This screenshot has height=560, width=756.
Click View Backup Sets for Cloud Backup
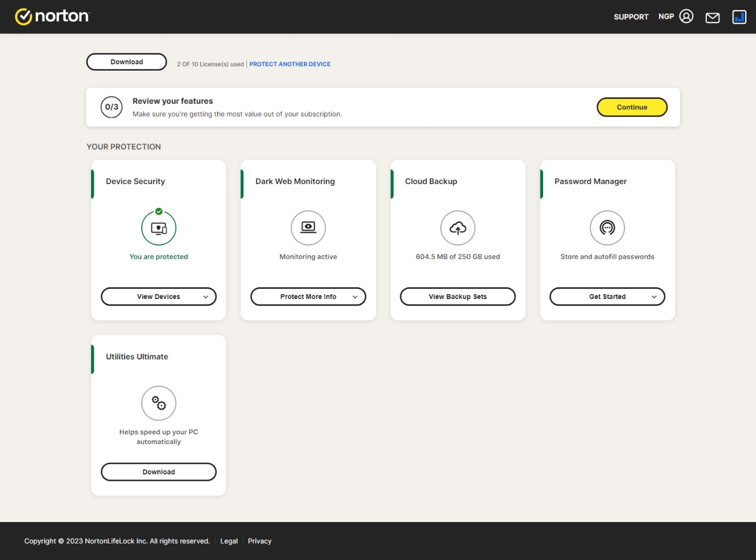(x=457, y=296)
